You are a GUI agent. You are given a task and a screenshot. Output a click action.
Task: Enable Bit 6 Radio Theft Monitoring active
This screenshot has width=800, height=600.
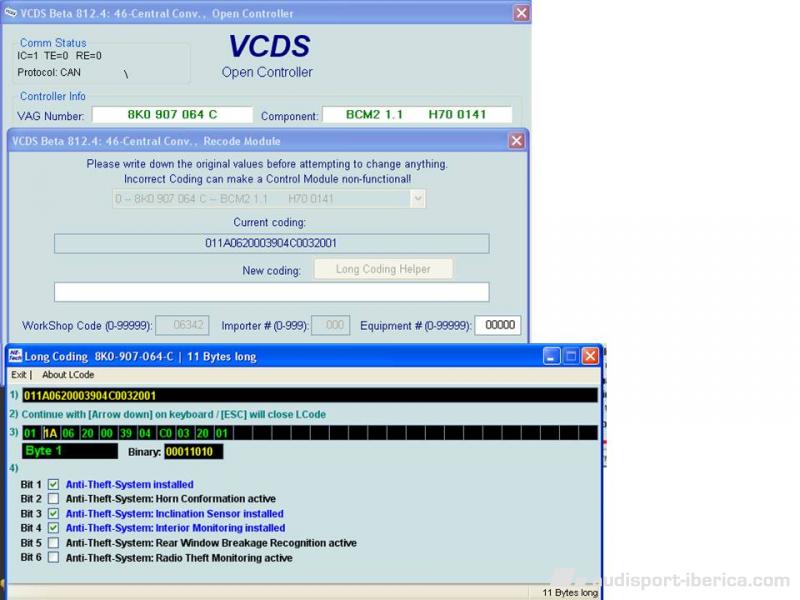[54, 557]
